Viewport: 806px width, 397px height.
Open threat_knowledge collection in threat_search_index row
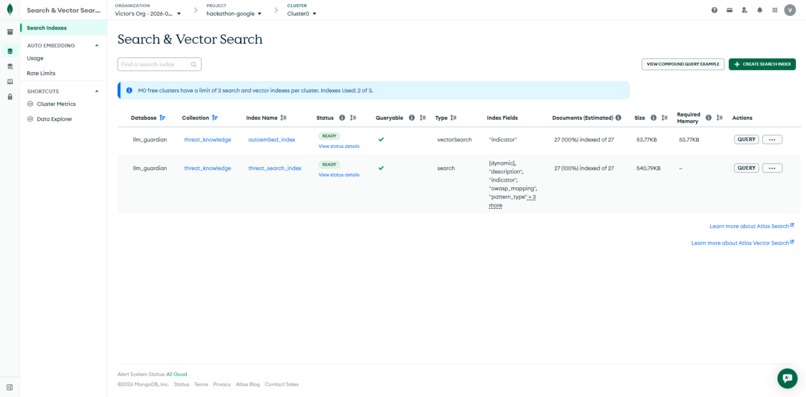point(208,168)
